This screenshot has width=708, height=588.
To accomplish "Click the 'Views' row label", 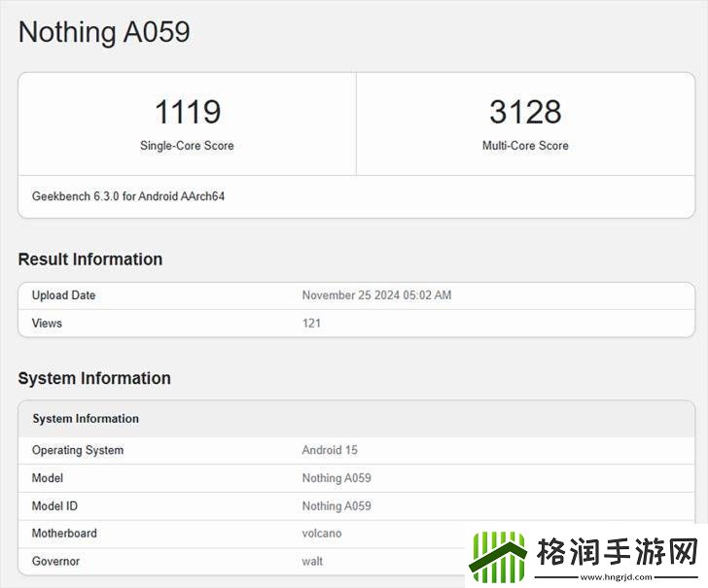I will [x=47, y=323].
